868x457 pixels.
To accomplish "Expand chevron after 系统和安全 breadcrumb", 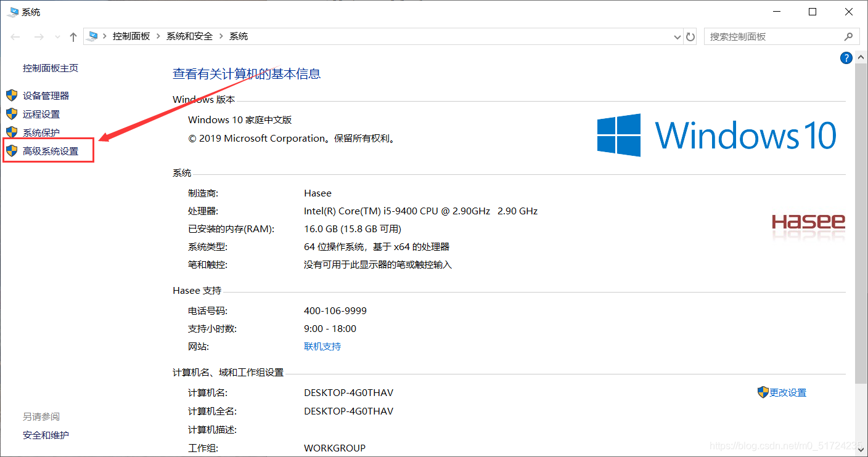I will click(x=221, y=36).
